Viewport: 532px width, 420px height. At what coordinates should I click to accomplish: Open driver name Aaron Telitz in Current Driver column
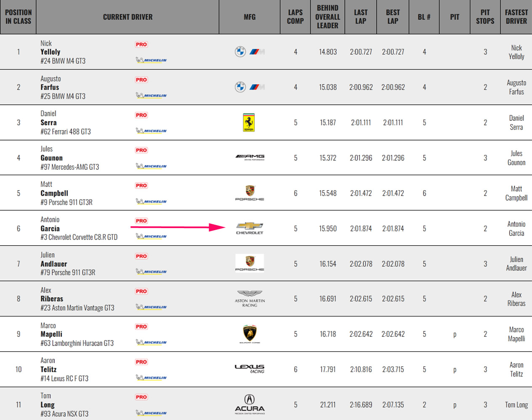(x=48, y=369)
